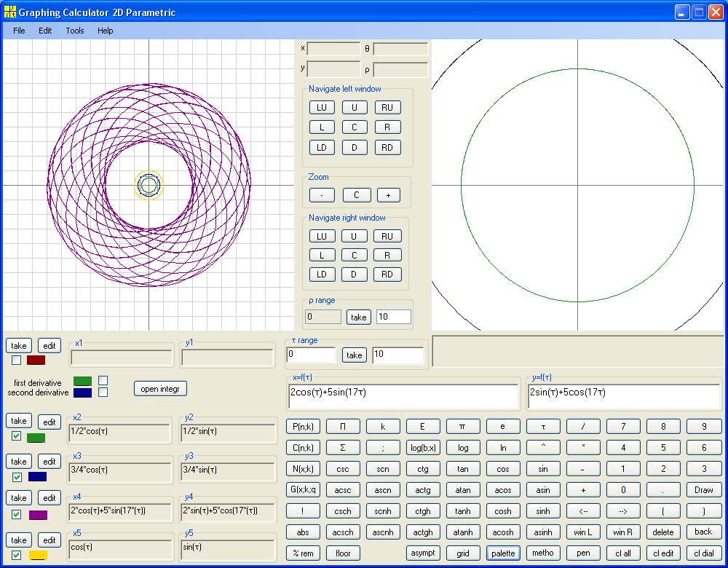Viewport: 728px width, 568px height.
Task: Click the cl all button
Action: pos(623,553)
